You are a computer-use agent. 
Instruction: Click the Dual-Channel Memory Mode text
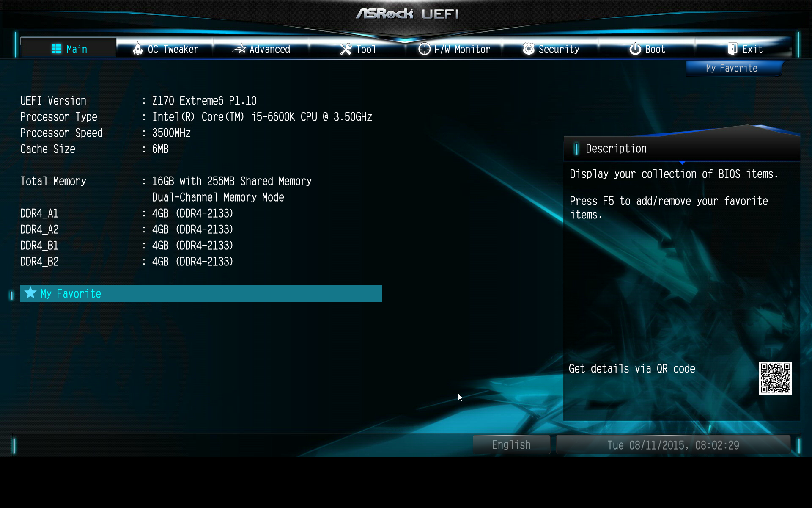(218, 197)
